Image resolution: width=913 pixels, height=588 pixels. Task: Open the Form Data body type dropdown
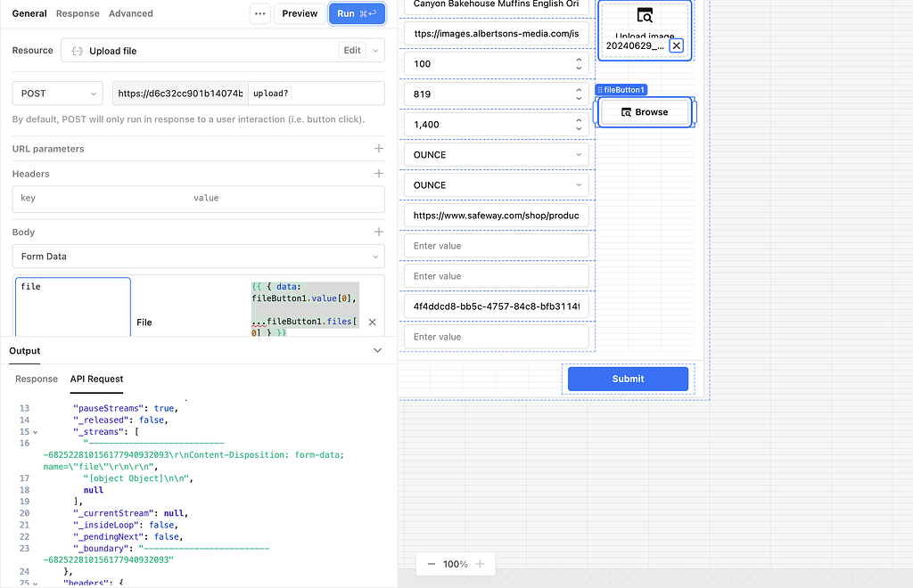[x=199, y=257]
